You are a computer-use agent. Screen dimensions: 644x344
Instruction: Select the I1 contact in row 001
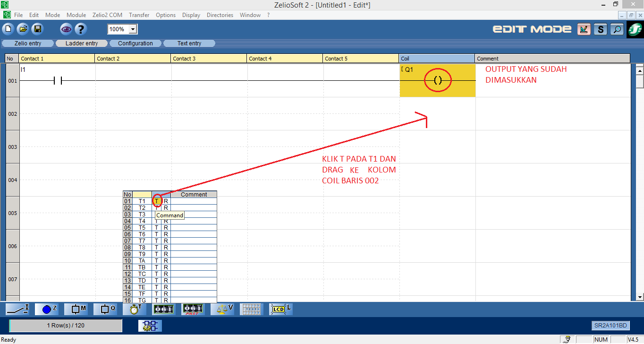pos(58,81)
